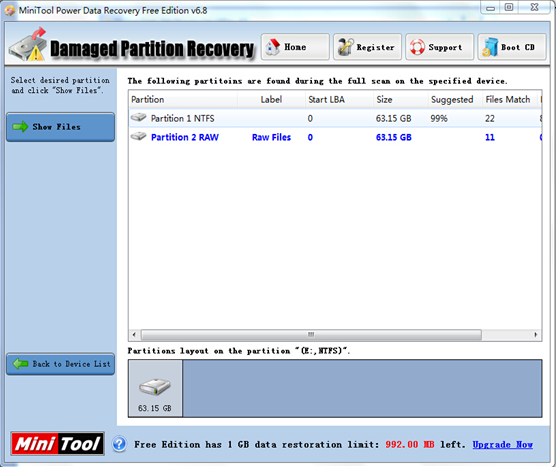This screenshot has height=467, width=556.
Task: Close the MiniTool window
Action: [534, 8]
